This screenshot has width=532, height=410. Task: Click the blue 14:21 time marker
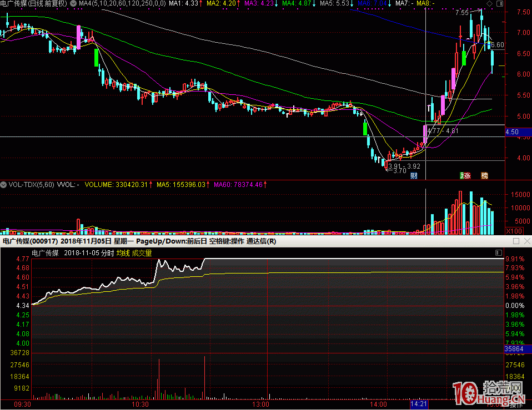click(x=419, y=404)
